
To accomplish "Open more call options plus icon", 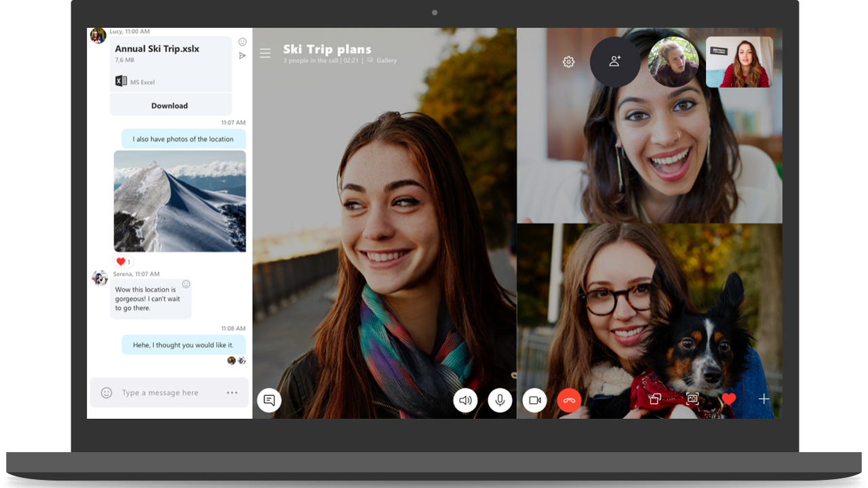I will click(764, 399).
